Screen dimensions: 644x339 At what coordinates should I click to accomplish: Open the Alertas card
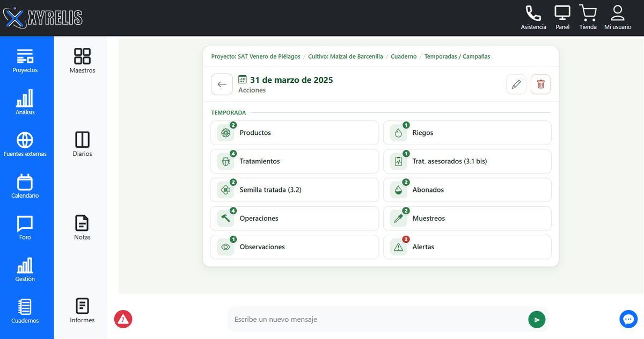click(x=467, y=247)
